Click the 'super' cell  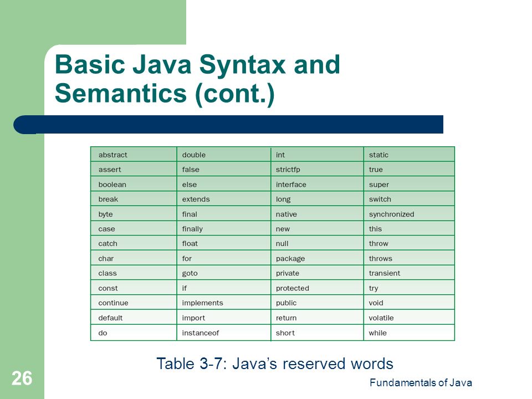pyautogui.click(x=409, y=184)
